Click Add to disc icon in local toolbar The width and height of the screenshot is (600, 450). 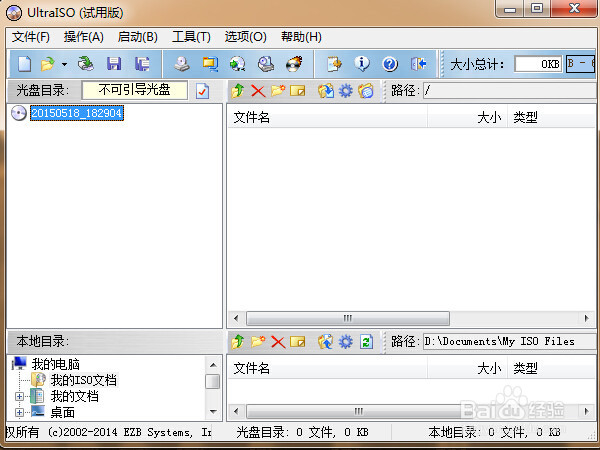coord(326,341)
